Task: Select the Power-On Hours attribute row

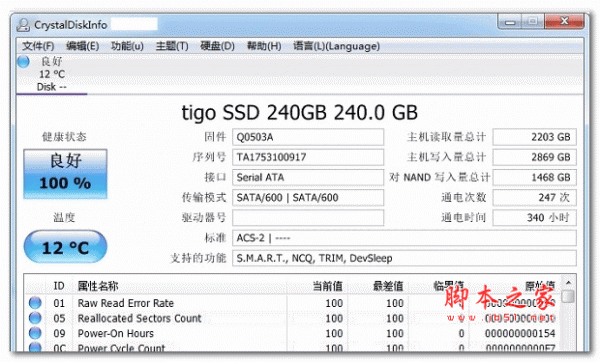Action: coord(292,334)
